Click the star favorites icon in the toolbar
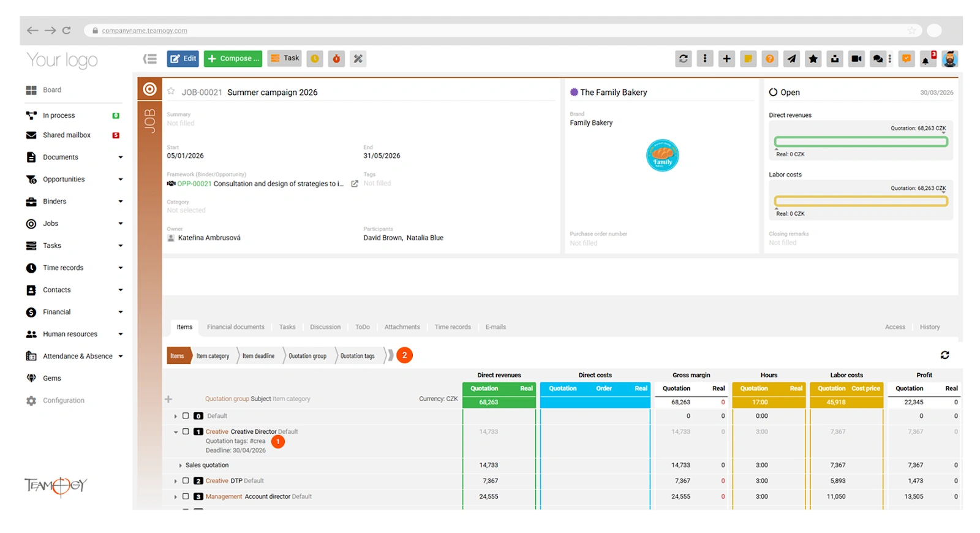Image resolution: width=980 pixels, height=533 pixels. [813, 59]
